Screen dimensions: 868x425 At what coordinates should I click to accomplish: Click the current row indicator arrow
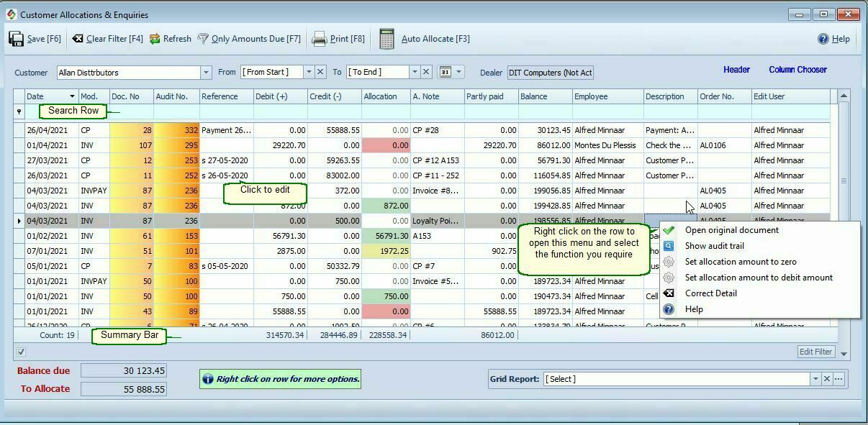pyautogui.click(x=19, y=221)
